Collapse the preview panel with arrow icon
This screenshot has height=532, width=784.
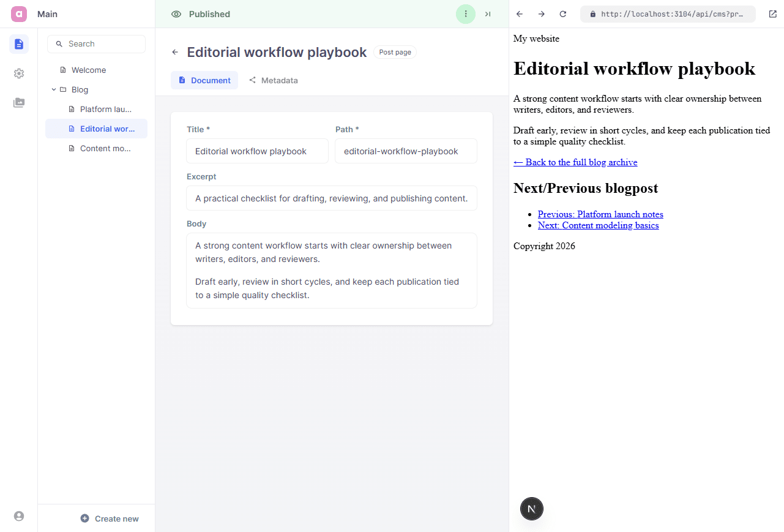point(488,14)
